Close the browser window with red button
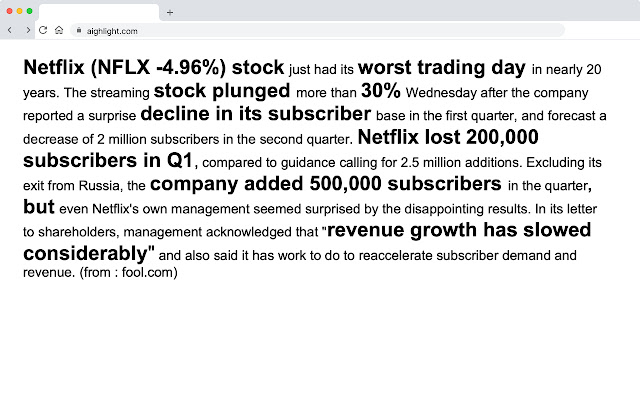This screenshot has width=640, height=400. click(9, 10)
